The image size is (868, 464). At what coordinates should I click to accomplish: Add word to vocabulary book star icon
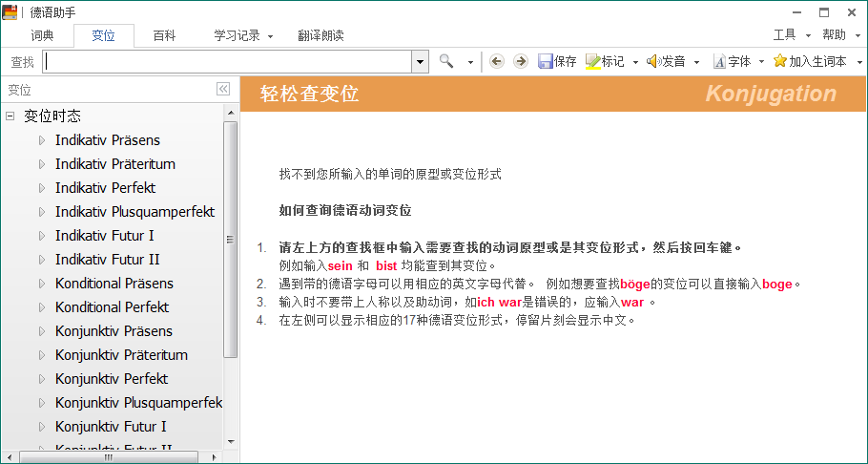(x=780, y=61)
